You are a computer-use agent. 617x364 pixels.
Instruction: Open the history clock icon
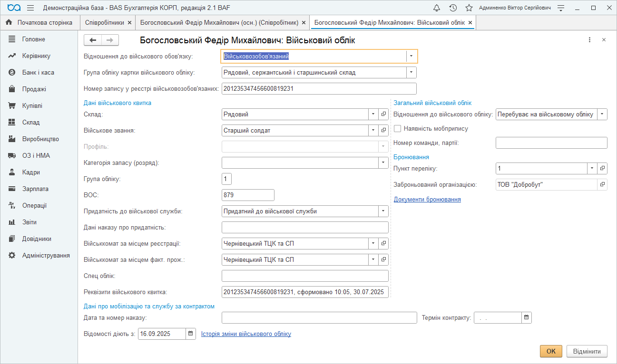click(x=453, y=8)
